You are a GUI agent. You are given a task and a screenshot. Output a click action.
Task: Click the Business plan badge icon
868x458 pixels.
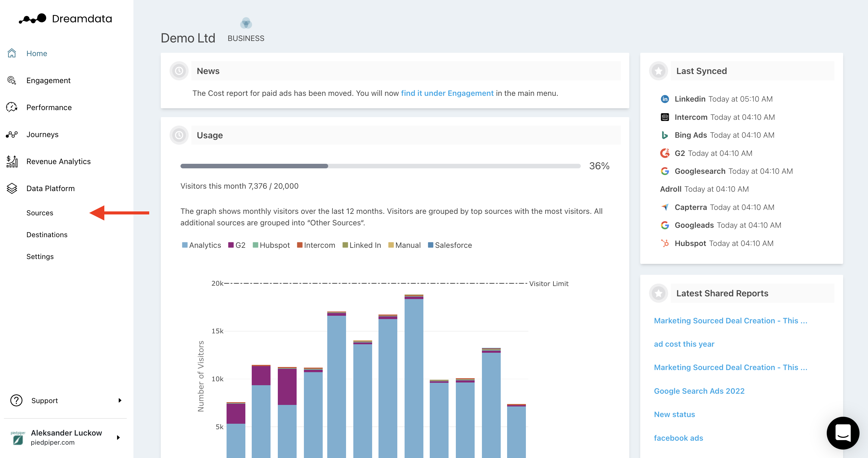click(246, 23)
